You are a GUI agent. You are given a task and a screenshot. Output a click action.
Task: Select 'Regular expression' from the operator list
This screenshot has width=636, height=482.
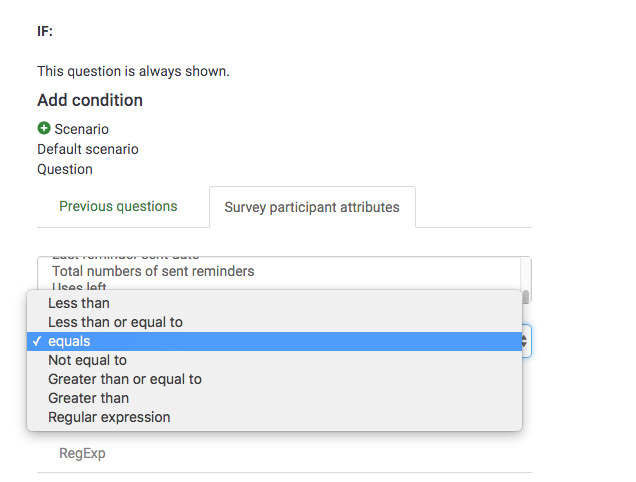pos(109,417)
